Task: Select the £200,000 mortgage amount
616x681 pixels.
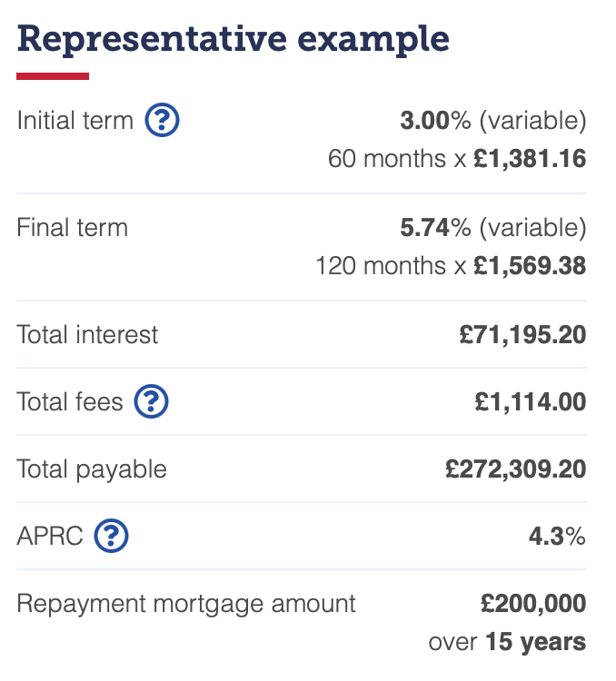Action: click(x=533, y=604)
